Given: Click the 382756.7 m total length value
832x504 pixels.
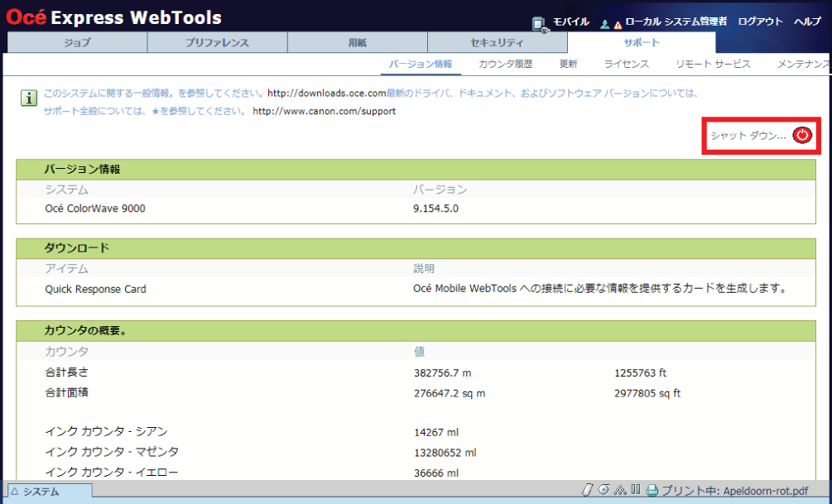Looking at the screenshot, I should [x=443, y=373].
